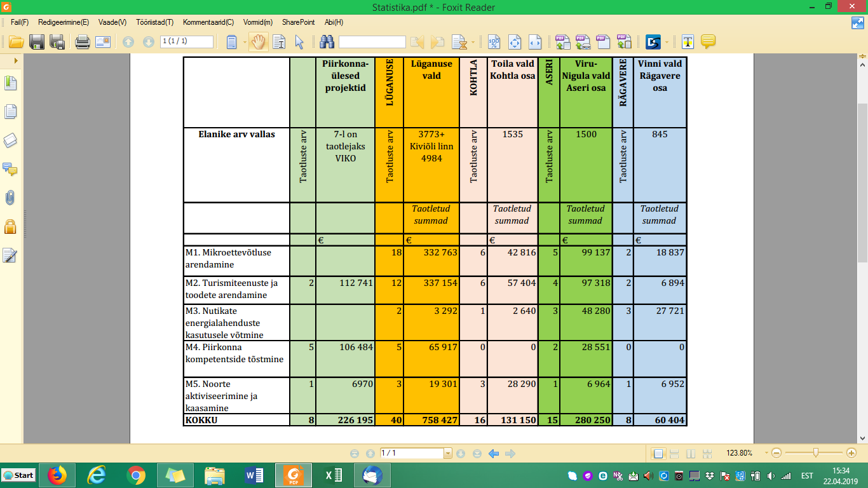The width and height of the screenshot is (868, 488).
Task: Click the create PDF from clipboard icon
Action: (x=624, y=42)
